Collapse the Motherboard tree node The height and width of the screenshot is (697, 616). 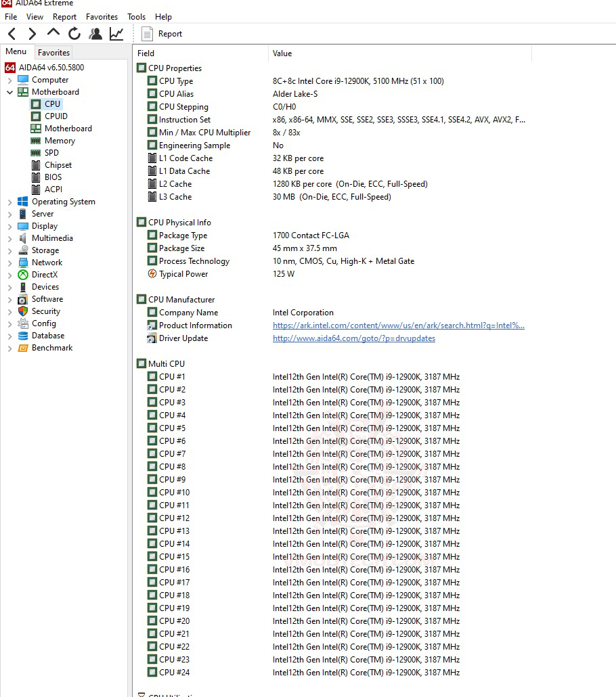click(9, 92)
